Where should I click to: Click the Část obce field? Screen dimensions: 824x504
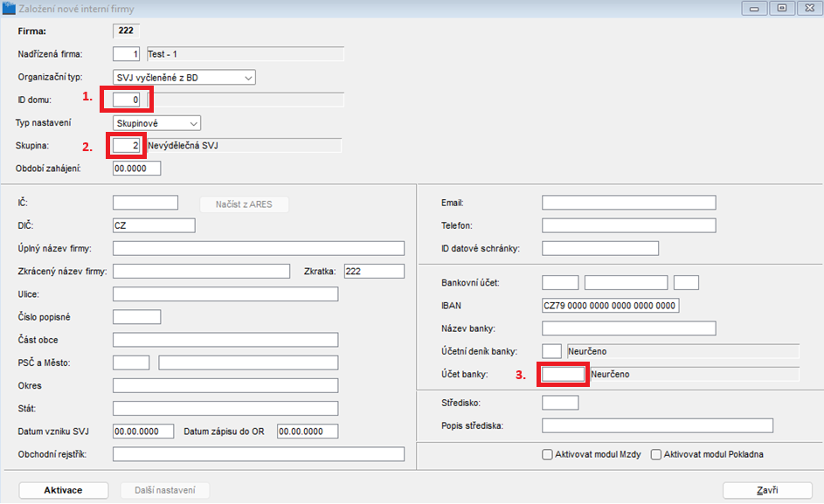pyautogui.click(x=225, y=340)
